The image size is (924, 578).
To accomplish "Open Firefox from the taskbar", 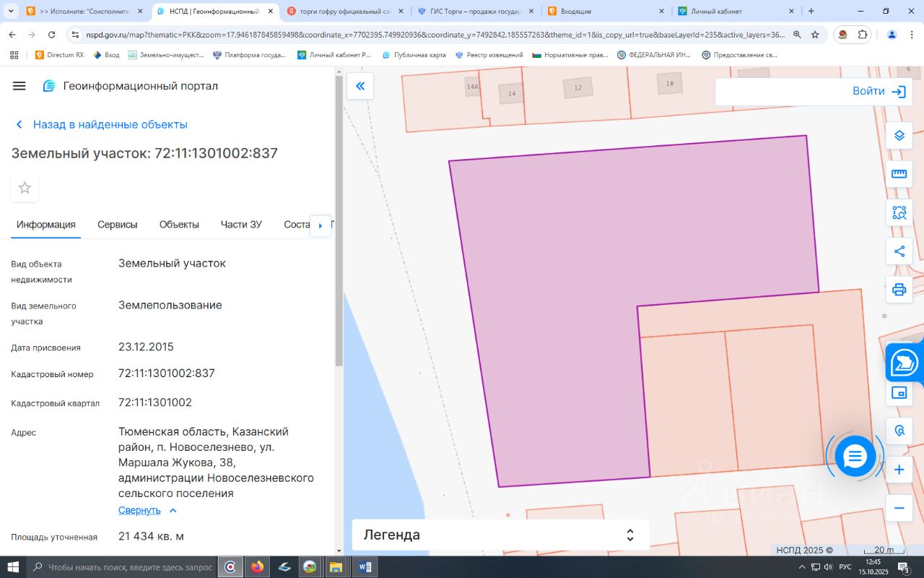I will (257, 567).
